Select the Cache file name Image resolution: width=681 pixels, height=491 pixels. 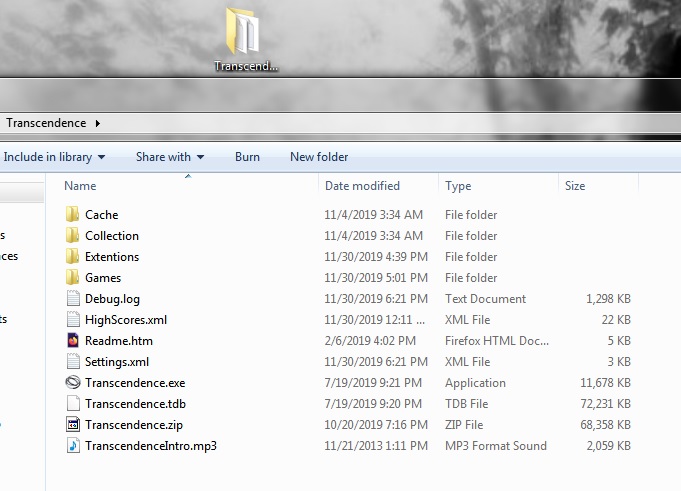(x=102, y=215)
